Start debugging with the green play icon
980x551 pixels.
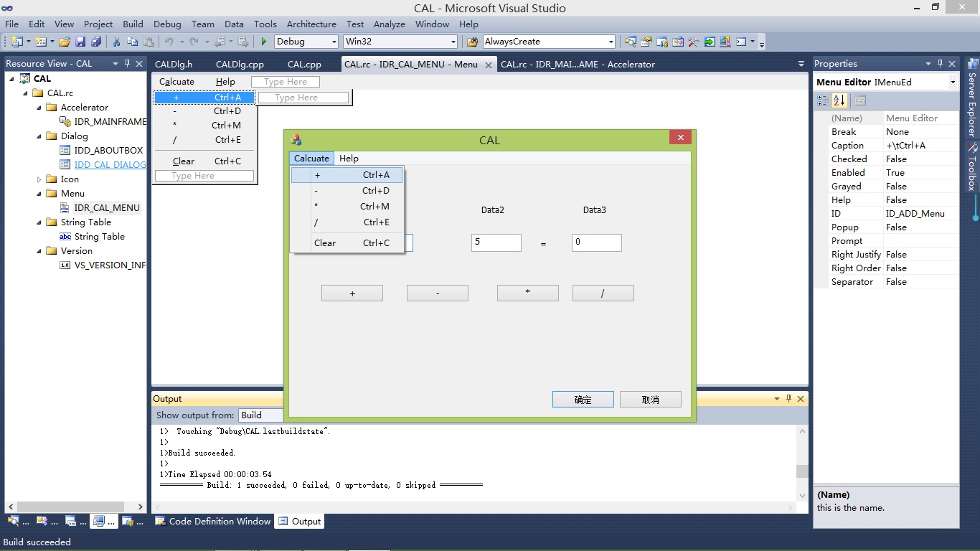coord(264,42)
